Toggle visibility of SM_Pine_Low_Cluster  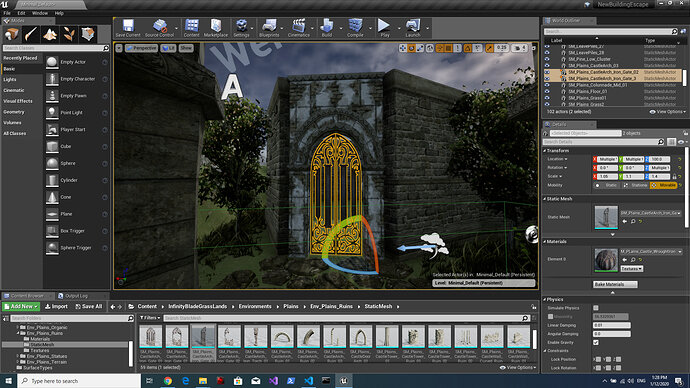[x=547, y=59]
